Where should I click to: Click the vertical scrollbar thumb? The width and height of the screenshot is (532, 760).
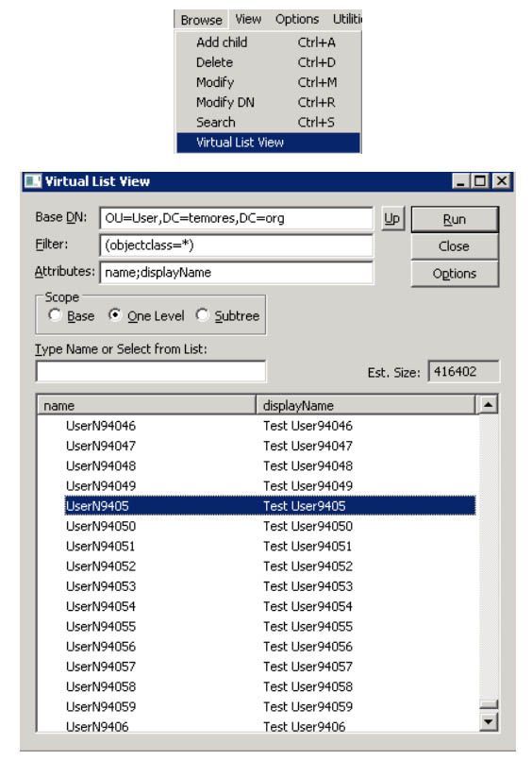(488, 704)
